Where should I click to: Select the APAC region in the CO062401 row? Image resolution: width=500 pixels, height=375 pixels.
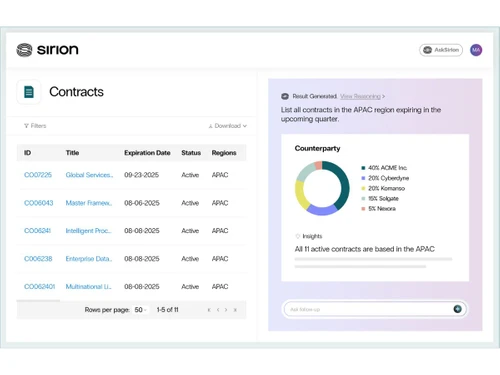220,287
